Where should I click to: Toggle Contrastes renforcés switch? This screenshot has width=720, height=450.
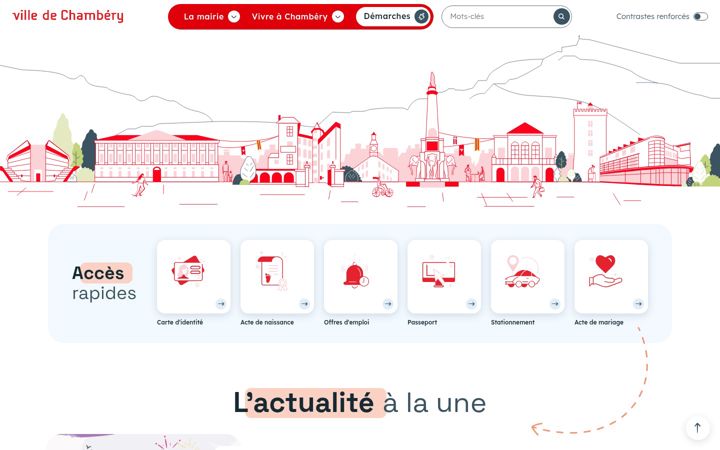tap(700, 17)
